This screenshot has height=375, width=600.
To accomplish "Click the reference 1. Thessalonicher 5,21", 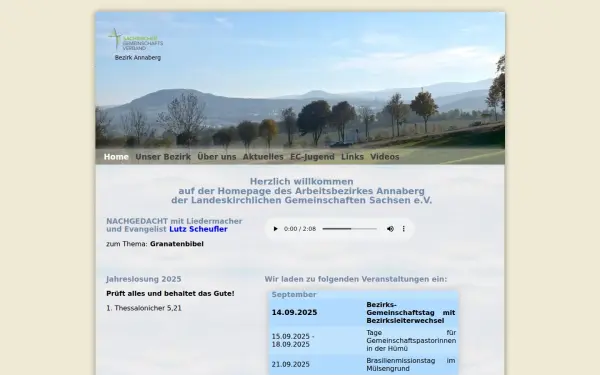I will pos(144,308).
